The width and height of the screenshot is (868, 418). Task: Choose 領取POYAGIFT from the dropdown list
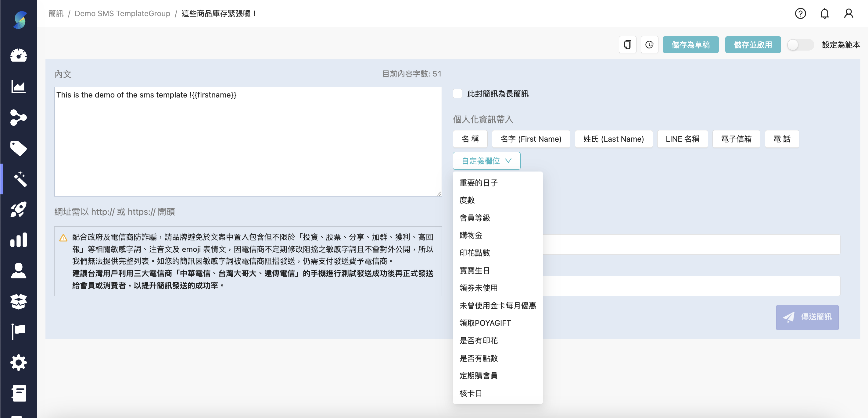(x=485, y=323)
